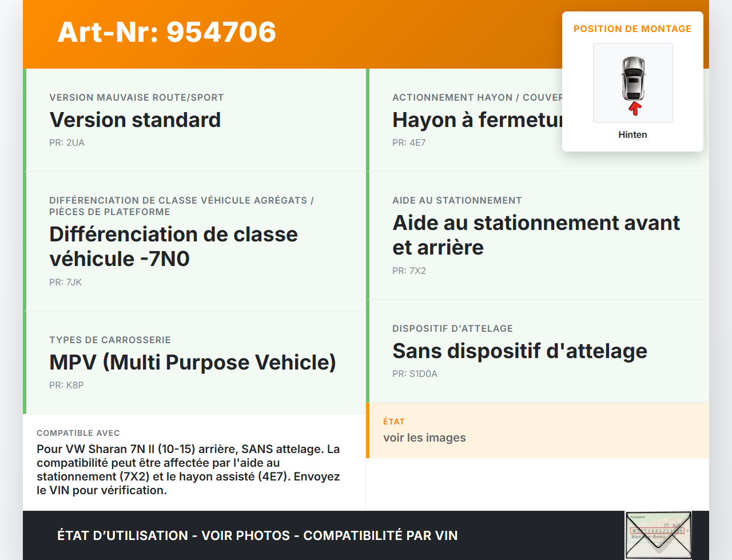Click the VW Sharan 7N II compatibility paragraph
The height and width of the screenshot is (560, 732).
click(189, 470)
